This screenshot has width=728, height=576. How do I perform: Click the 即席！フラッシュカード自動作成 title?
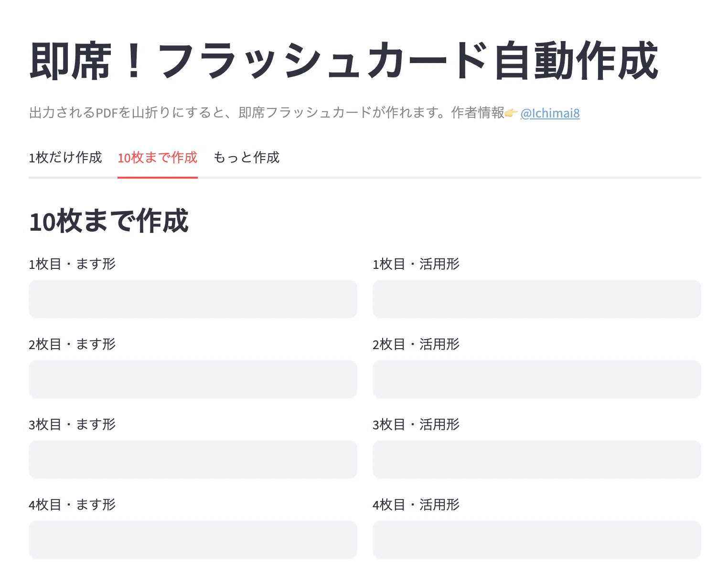344,61
